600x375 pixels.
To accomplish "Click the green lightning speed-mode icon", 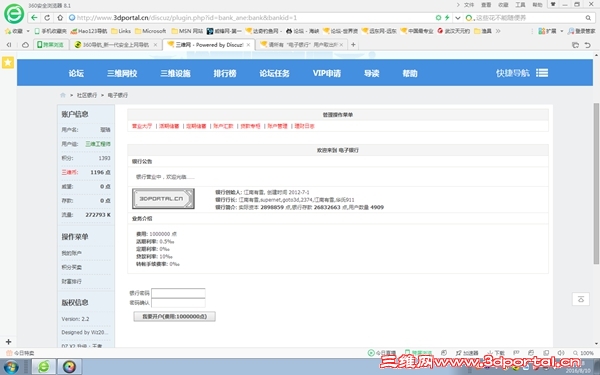I will pyautogui.click(x=447, y=18).
